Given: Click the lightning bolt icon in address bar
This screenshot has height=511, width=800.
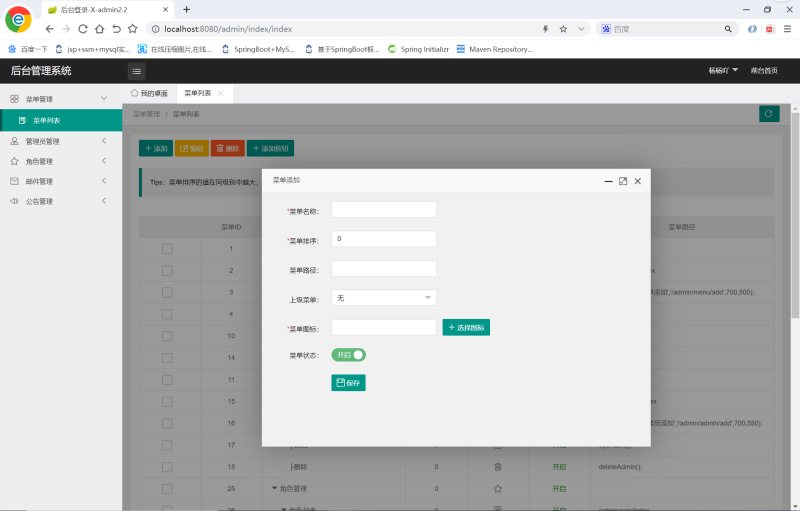Looking at the screenshot, I should [x=545, y=29].
